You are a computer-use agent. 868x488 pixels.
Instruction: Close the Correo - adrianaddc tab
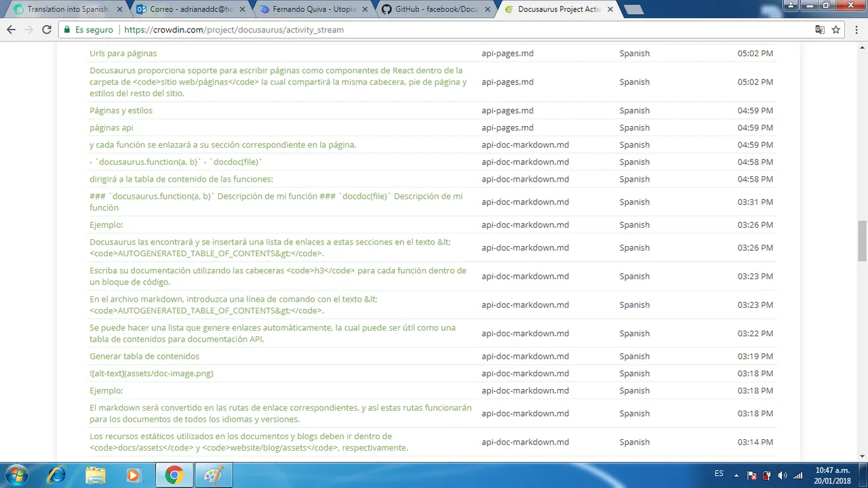pos(242,9)
